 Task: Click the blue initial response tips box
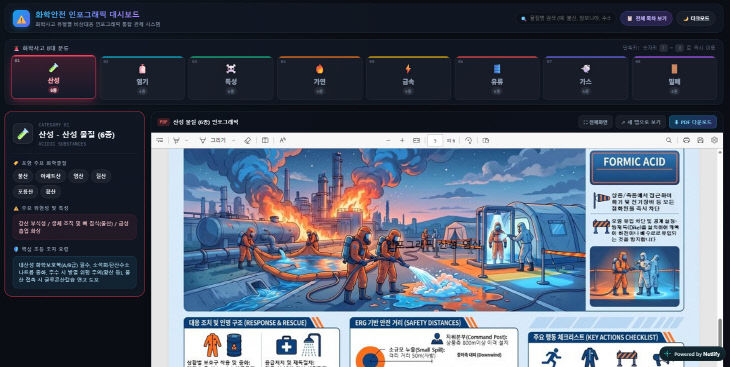click(74, 272)
